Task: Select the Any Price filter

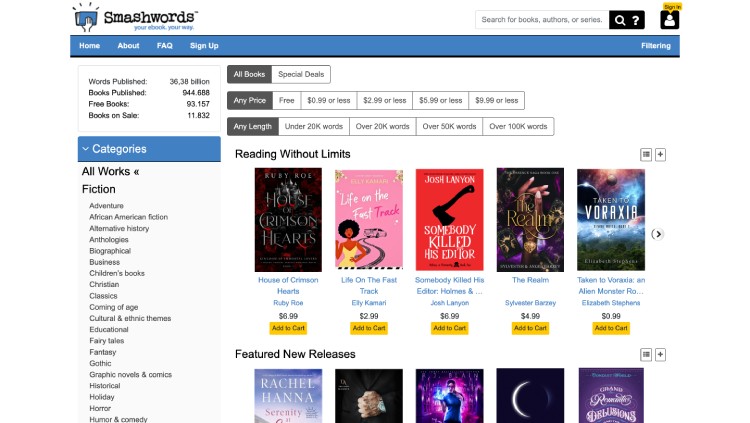Action: click(x=250, y=100)
